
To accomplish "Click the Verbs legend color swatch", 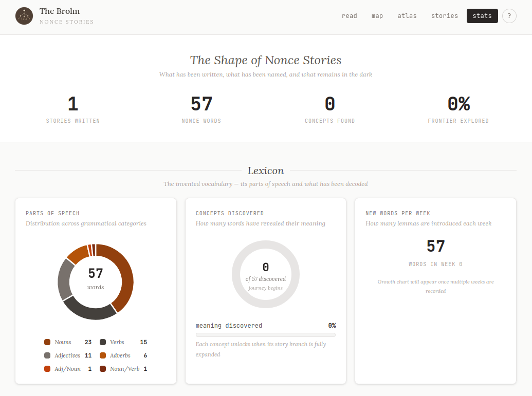I will pos(103,342).
